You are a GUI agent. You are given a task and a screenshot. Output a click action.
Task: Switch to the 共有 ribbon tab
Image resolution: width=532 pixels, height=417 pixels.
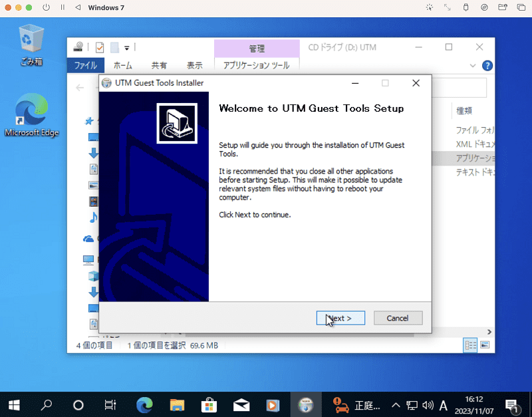point(159,65)
